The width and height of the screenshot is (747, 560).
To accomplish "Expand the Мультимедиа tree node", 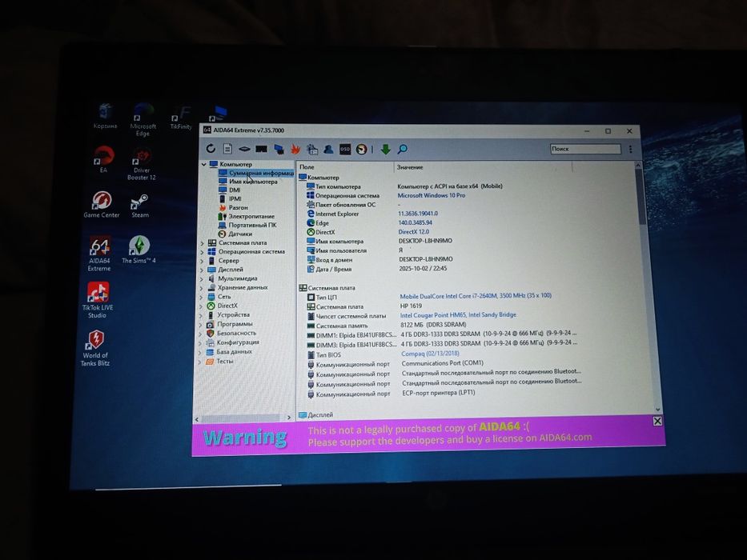I will tap(202, 279).
